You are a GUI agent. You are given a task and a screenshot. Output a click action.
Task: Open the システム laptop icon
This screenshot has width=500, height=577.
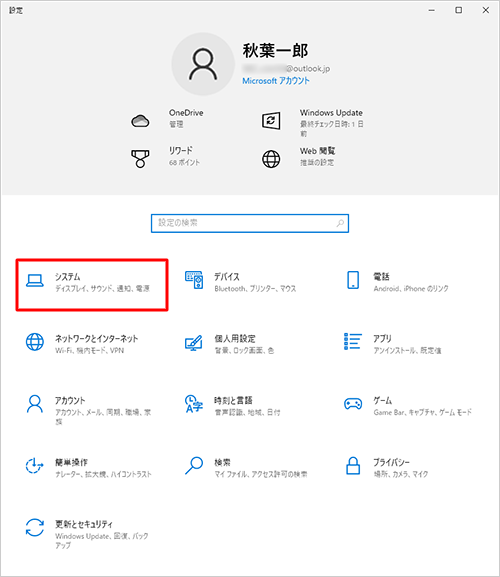tap(35, 281)
